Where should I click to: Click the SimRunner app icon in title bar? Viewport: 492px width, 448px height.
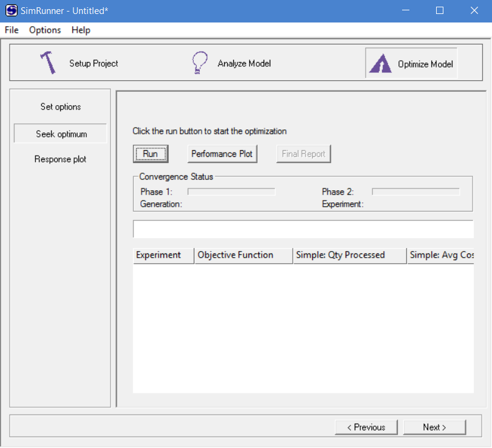(12, 10)
